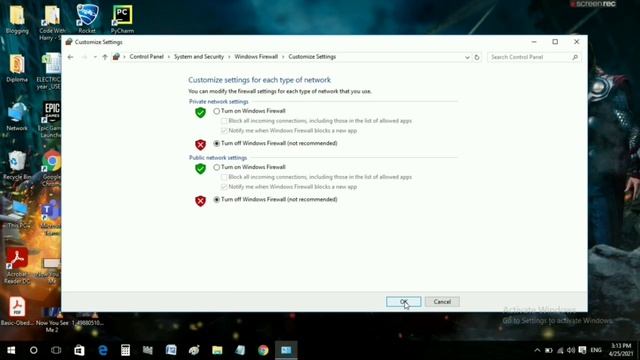Expand the chevron after Control Panel breadcrumb
640x360 pixels.
pyautogui.click(x=169, y=57)
